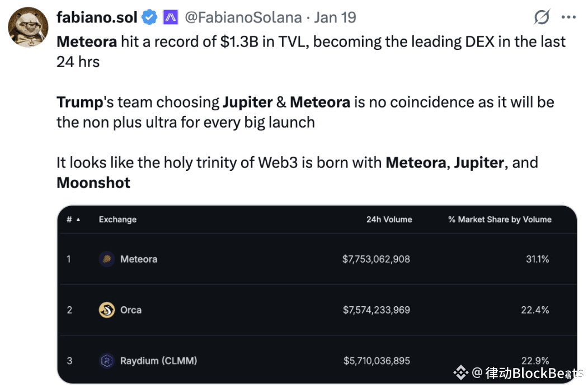Click the blue verified checkmark badge

coord(149,18)
